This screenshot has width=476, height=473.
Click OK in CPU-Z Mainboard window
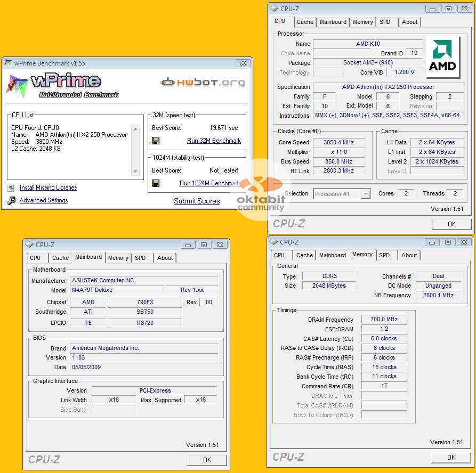coord(207,460)
